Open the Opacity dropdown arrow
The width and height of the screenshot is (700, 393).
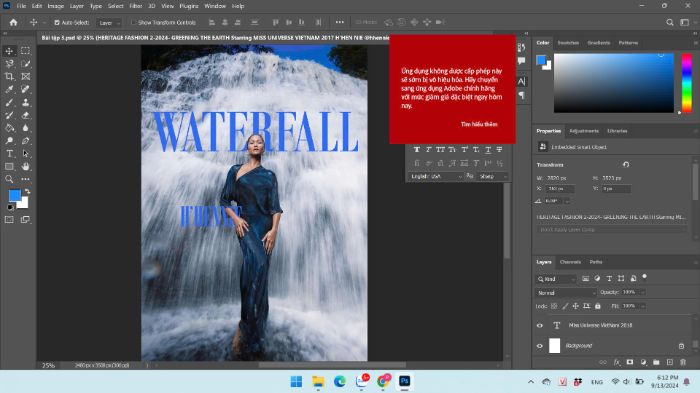642,292
